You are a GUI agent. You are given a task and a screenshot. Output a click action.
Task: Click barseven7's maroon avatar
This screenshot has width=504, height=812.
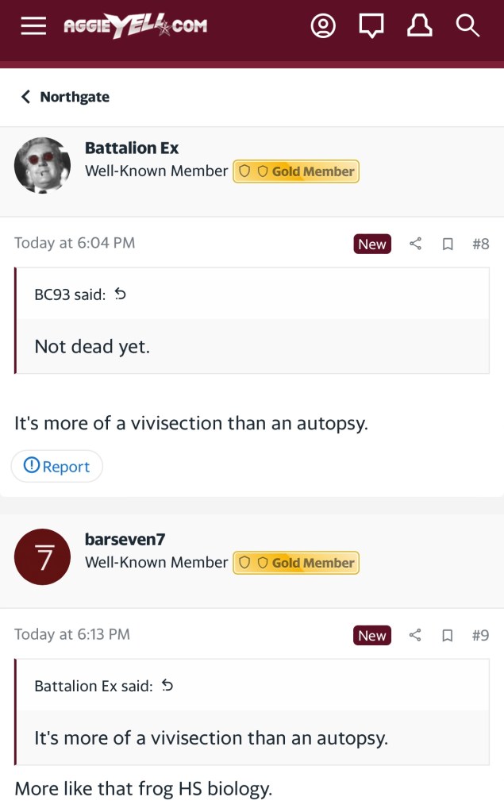[x=43, y=557]
